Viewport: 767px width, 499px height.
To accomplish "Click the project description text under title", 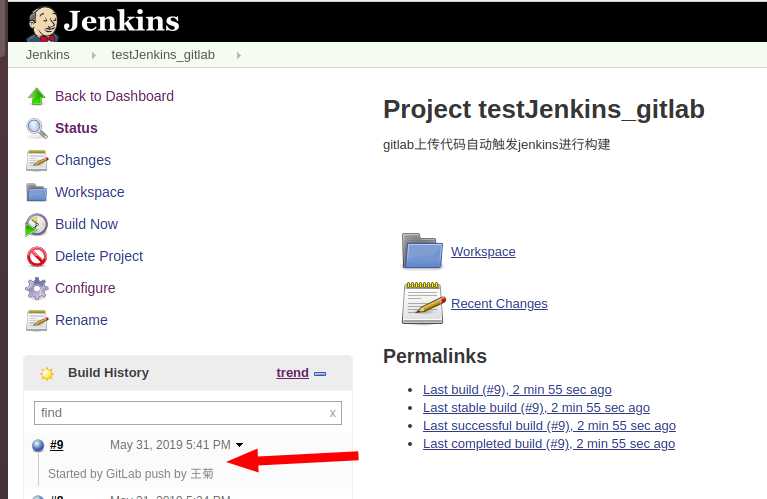I will tap(496, 145).
